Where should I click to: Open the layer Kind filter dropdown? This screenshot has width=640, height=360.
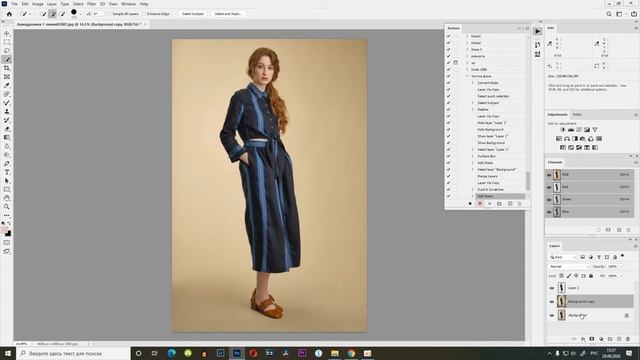(562, 257)
